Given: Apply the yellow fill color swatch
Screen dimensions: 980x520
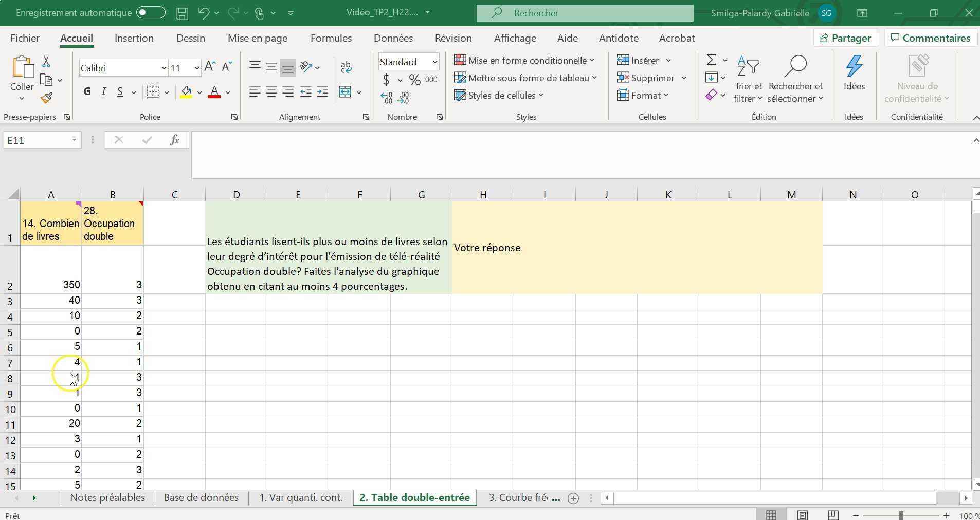Looking at the screenshot, I should (186, 92).
